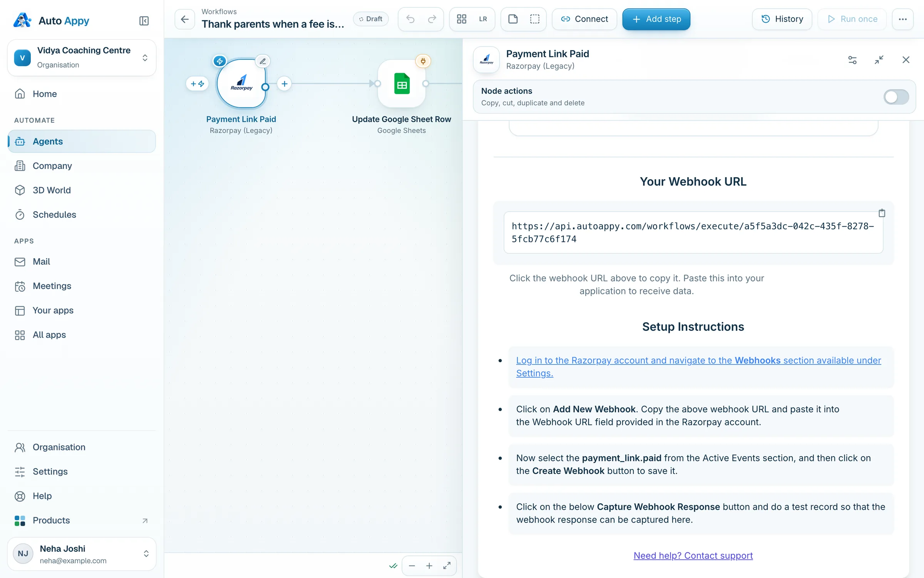
Task: Add a sticky note page icon
Action: coord(513,19)
